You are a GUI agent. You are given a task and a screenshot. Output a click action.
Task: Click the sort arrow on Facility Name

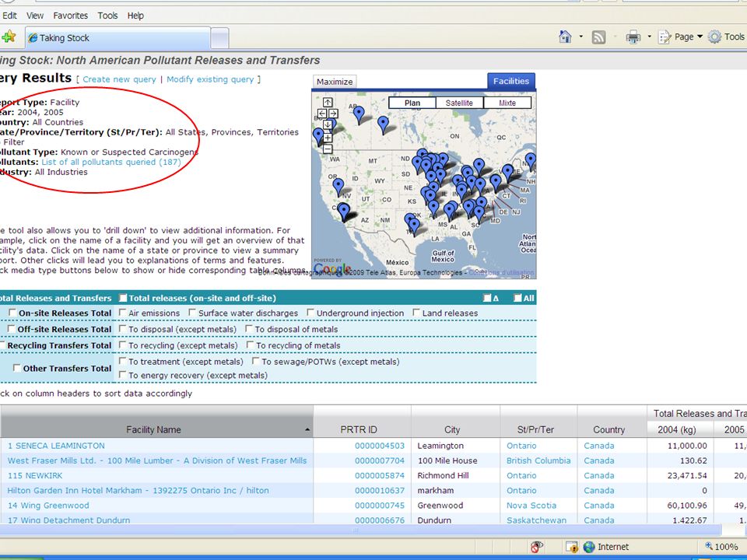307,429
